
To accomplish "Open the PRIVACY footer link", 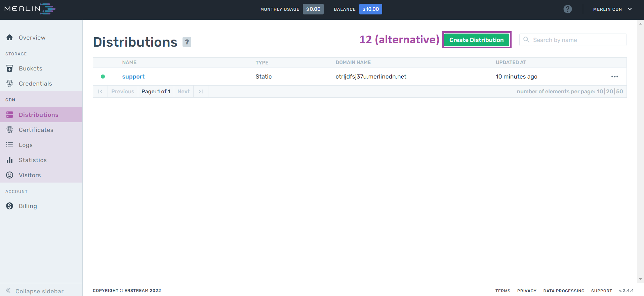I will pos(527,291).
